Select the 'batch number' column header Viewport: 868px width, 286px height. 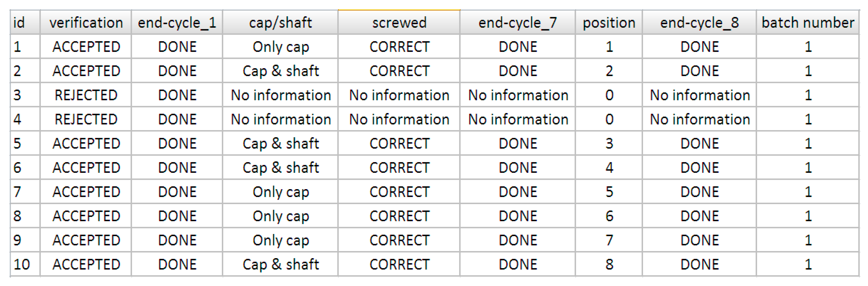pyautogui.click(x=808, y=23)
